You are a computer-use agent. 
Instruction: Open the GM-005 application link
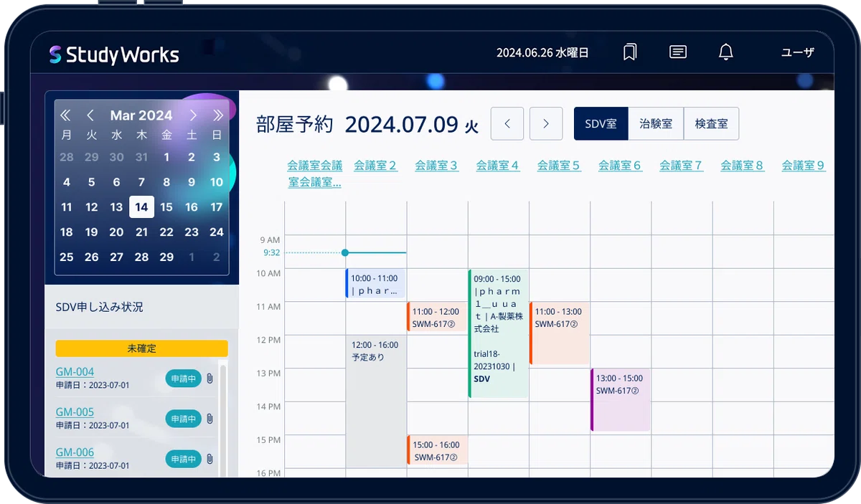click(x=75, y=412)
